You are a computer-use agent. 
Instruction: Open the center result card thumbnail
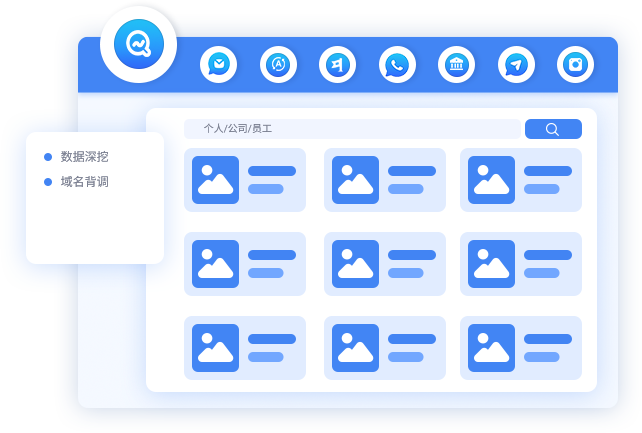tap(355, 264)
